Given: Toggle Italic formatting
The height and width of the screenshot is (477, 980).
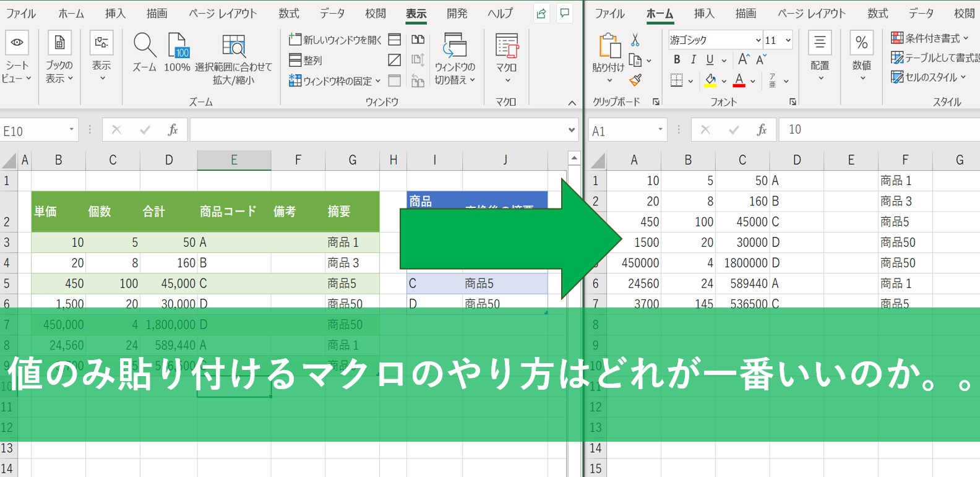Looking at the screenshot, I should [694, 59].
